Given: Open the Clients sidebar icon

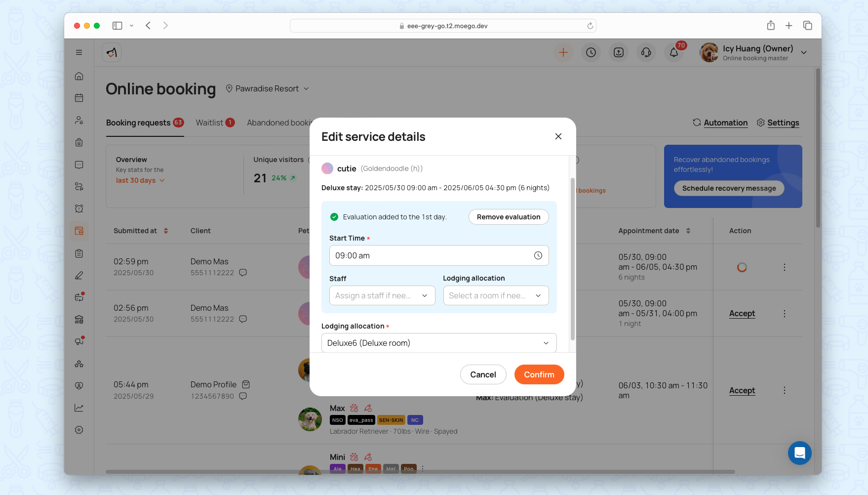Looking at the screenshot, I should coord(79,120).
